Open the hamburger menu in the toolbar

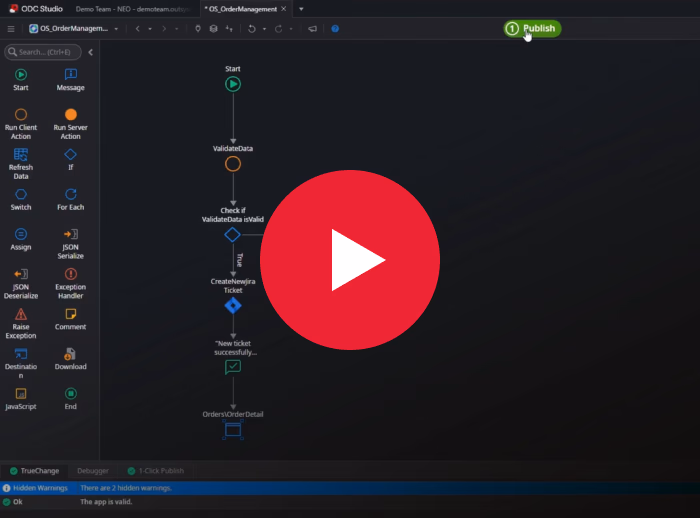(11, 29)
